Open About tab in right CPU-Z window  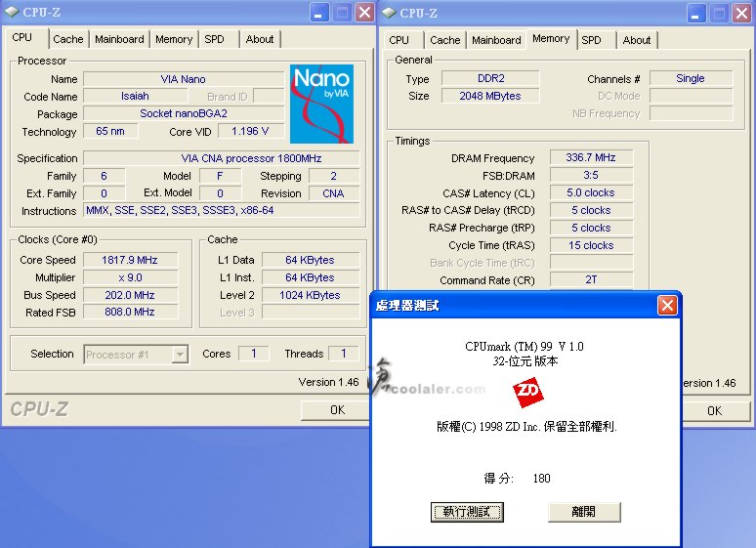pyautogui.click(x=637, y=40)
